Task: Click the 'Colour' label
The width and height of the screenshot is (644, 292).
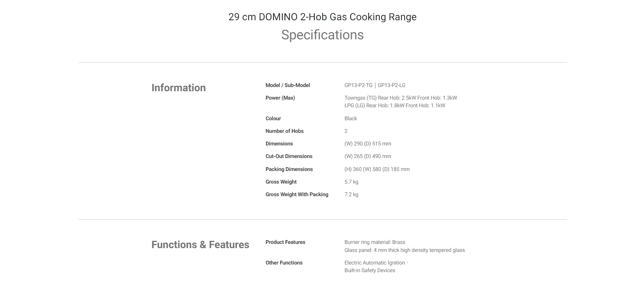Action: tap(273, 118)
